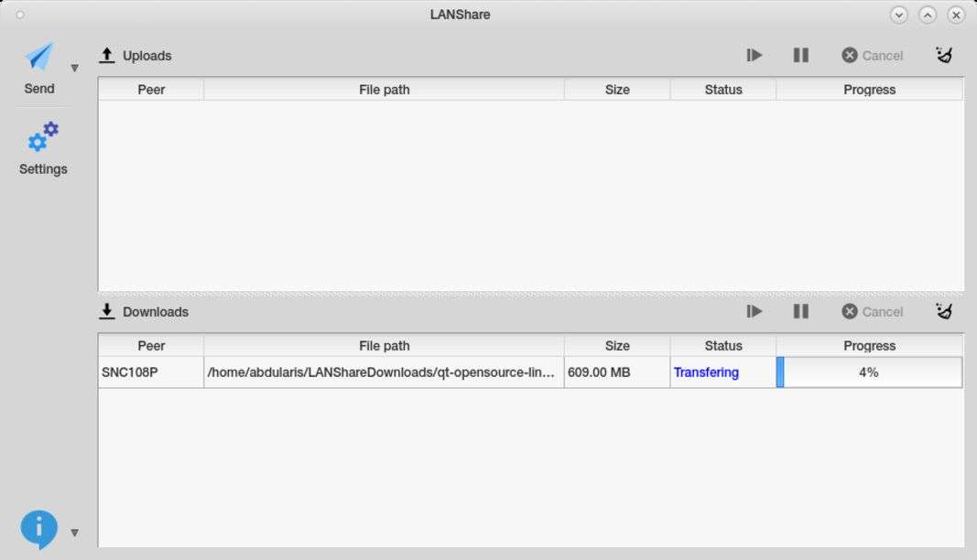The image size is (977, 560).
Task: Sort downloads by Peer column
Action: pos(151,346)
